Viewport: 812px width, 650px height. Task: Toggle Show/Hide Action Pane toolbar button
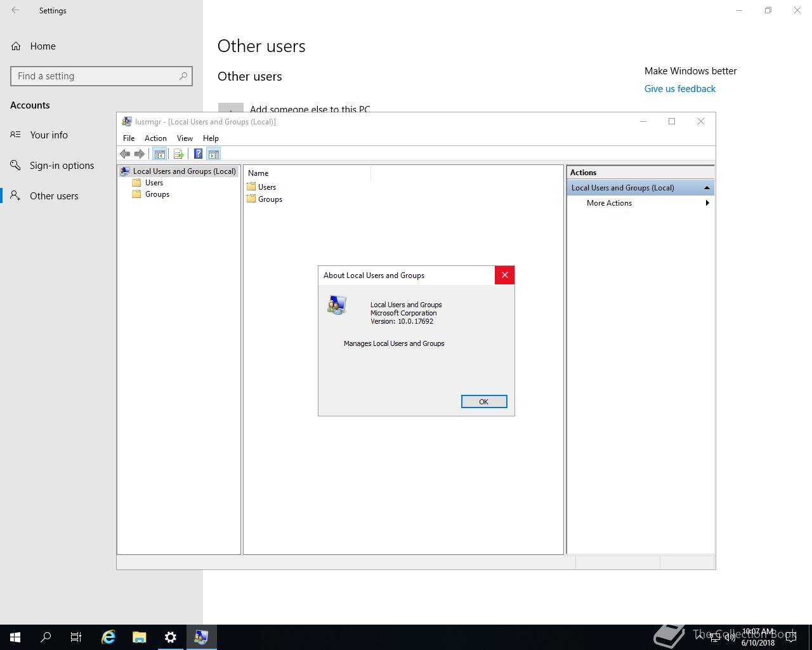[214, 154]
